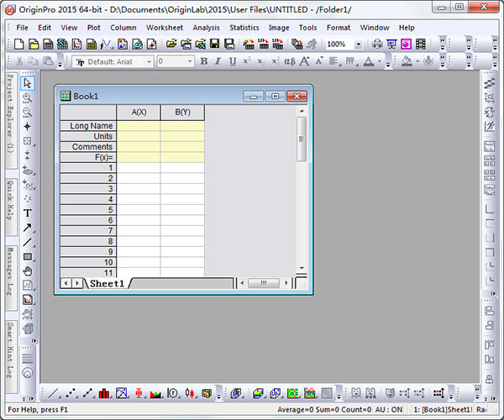Select the Zoom In magnifier tool
Viewport: 504px width, 420px height.
[28, 97]
